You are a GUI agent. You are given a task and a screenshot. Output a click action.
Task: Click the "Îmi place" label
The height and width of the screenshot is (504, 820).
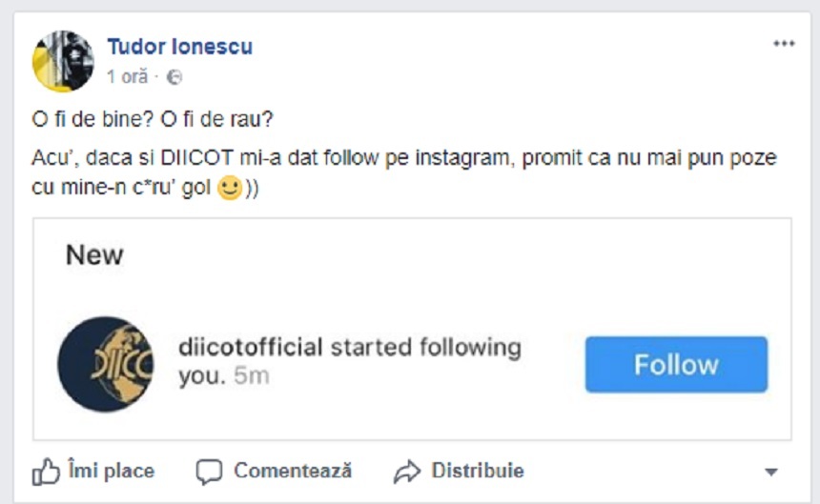click(x=111, y=471)
